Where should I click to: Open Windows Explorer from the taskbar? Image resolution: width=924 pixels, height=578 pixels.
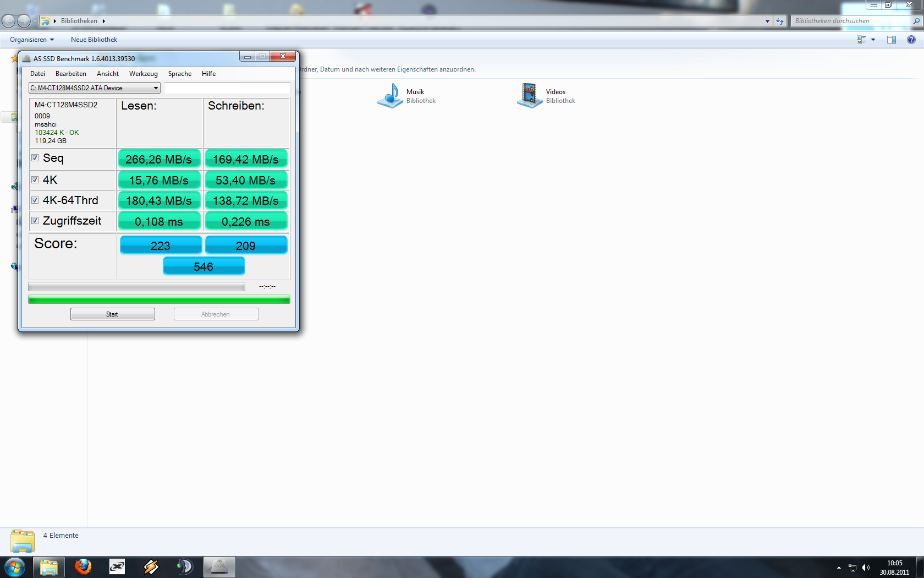click(x=49, y=567)
